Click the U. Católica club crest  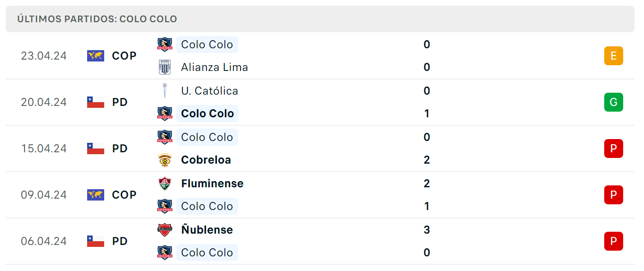click(164, 91)
